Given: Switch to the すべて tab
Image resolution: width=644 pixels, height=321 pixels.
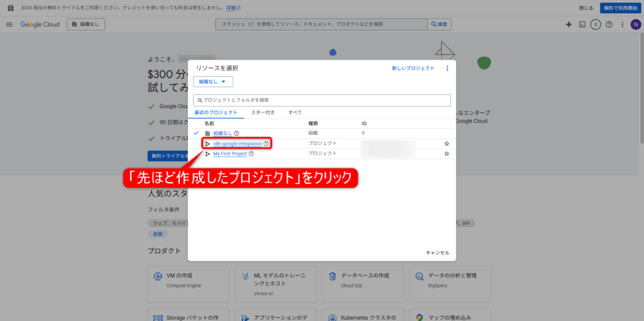Looking at the screenshot, I should click(x=295, y=112).
